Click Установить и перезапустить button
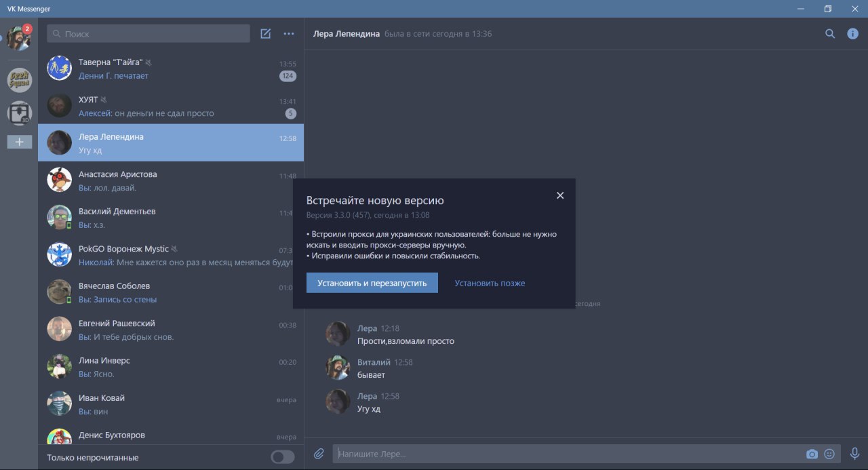 pyautogui.click(x=372, y=283)
